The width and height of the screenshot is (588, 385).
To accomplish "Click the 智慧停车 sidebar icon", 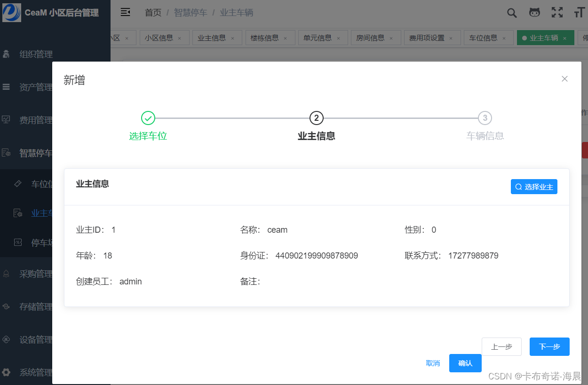I will pos(6,153).
